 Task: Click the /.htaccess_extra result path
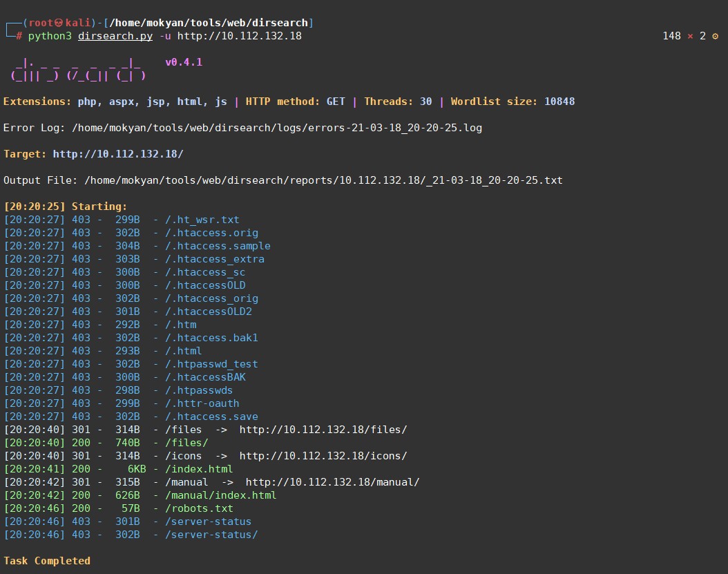point(215,259)
